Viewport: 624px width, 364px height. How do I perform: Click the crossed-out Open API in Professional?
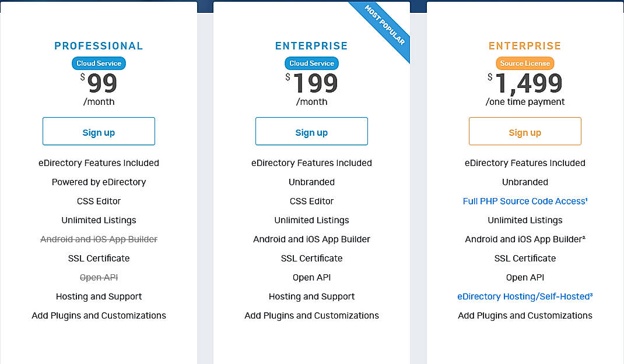click(x=99, y=277)
